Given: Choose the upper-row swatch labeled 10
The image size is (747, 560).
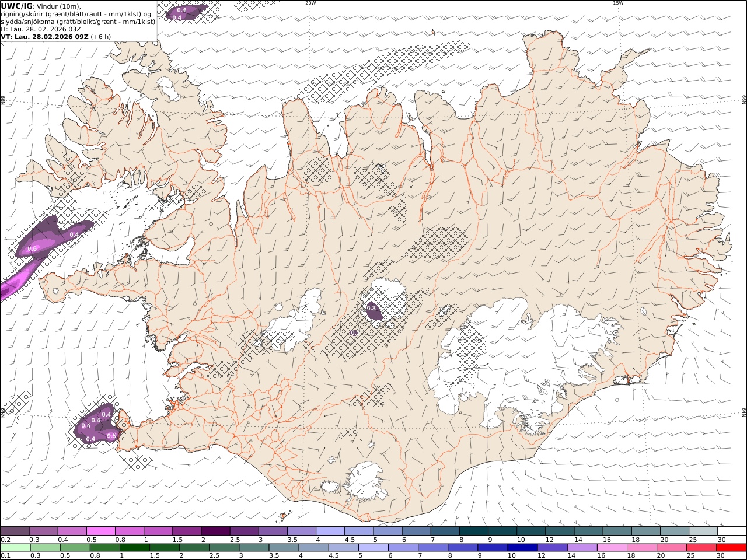Looking at the screenshot, I should coord(530,531).
